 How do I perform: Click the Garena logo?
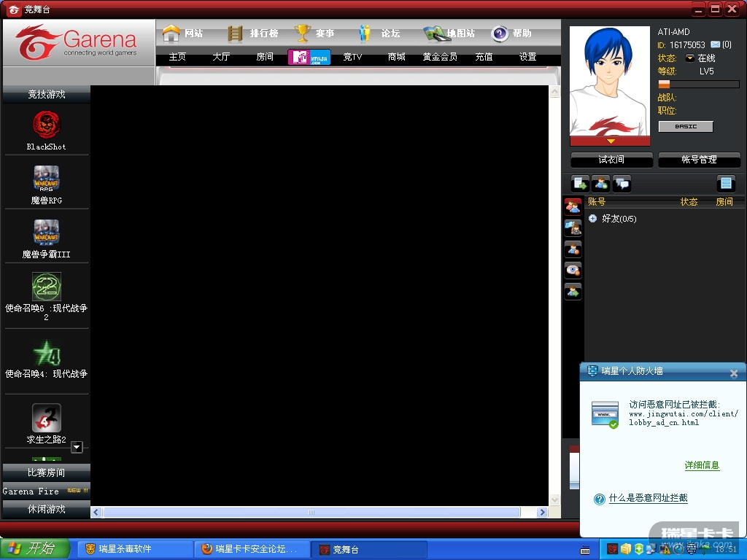[76, 42]
